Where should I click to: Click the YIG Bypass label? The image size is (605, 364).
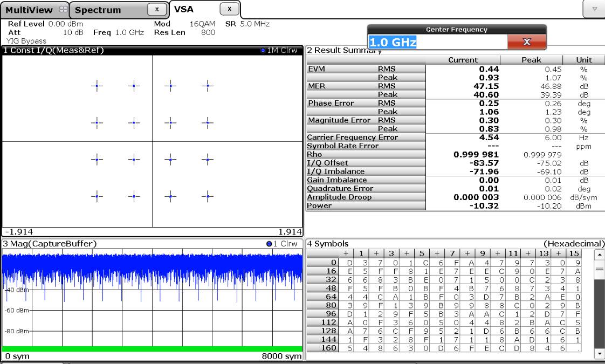point(26,41)
